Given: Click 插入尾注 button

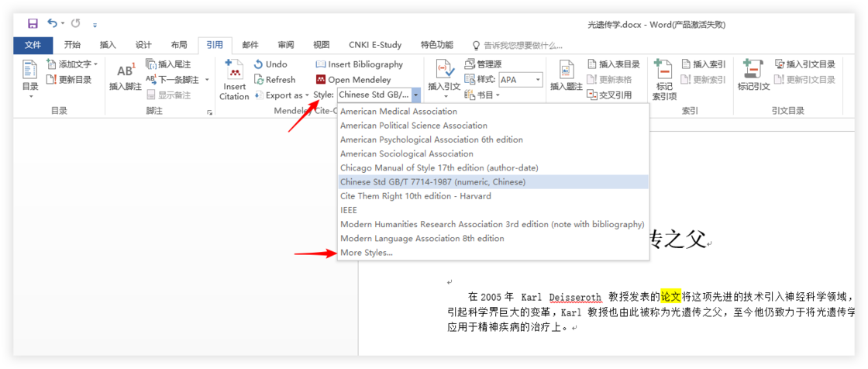Looking at the screenshot, I should click(169, 64).
